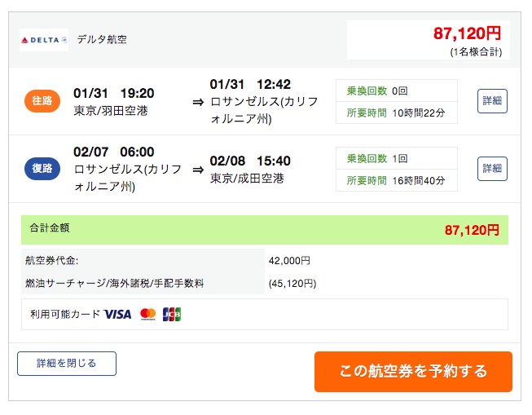
Task: Click the 87,120円 price at top
Action: 467,33
